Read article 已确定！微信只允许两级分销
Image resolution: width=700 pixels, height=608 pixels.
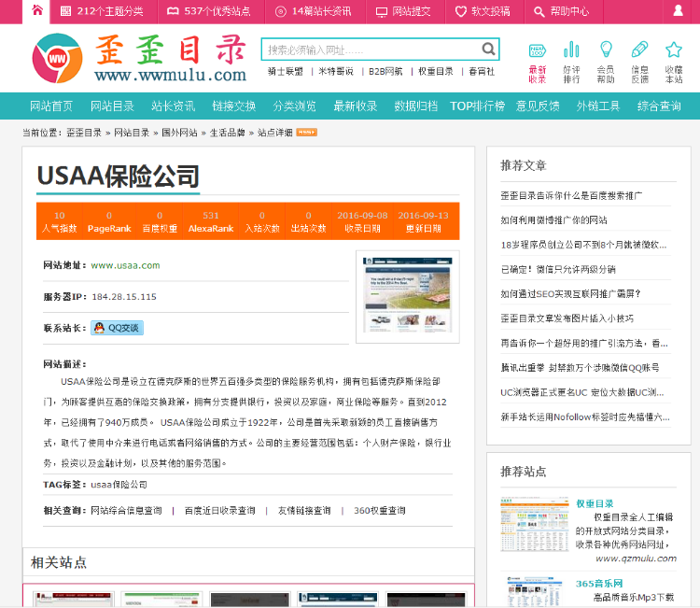point(558,269)
